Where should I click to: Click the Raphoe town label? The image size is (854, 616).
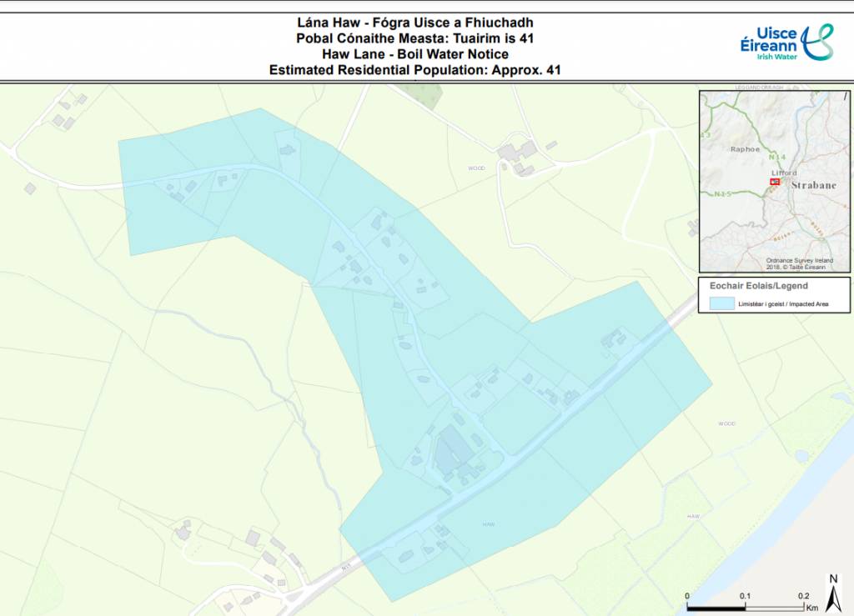pyautogui.click(x=745, y=149)
